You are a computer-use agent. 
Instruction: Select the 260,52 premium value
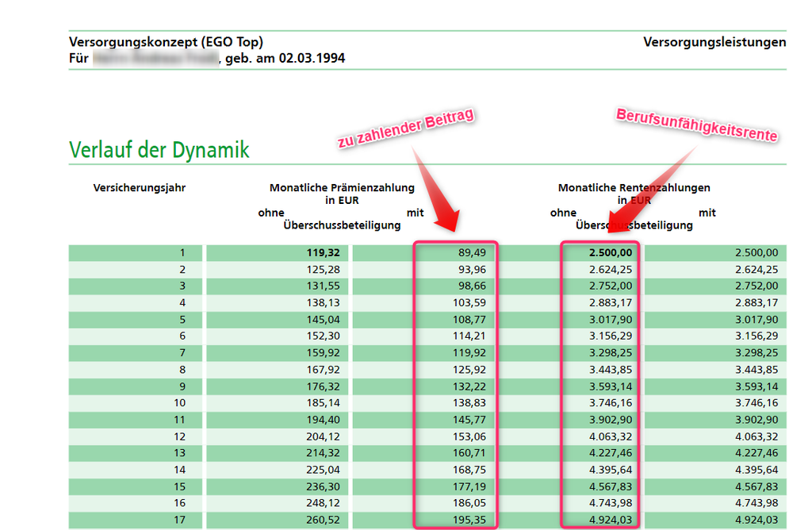324,520
